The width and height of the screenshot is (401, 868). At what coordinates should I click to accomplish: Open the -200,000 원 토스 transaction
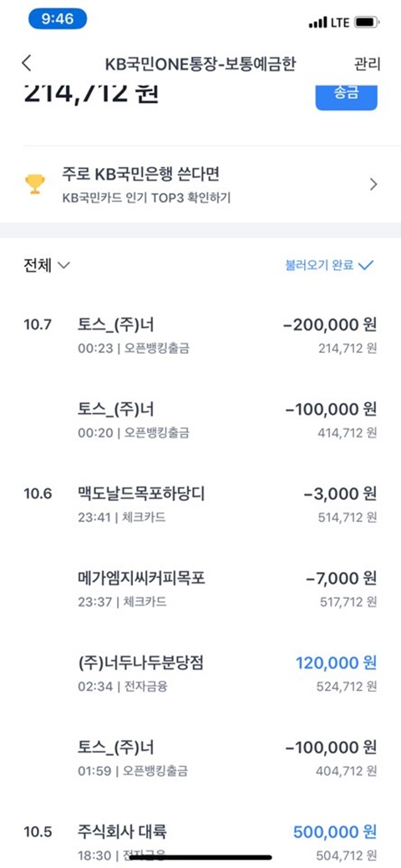coord(200,336)
